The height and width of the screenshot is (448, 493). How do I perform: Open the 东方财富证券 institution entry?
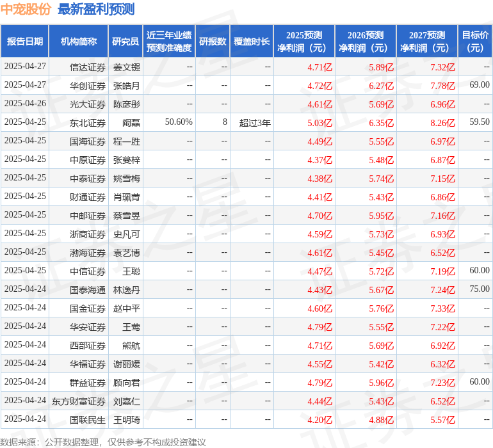pyautogui.click(x=79, y=401)
